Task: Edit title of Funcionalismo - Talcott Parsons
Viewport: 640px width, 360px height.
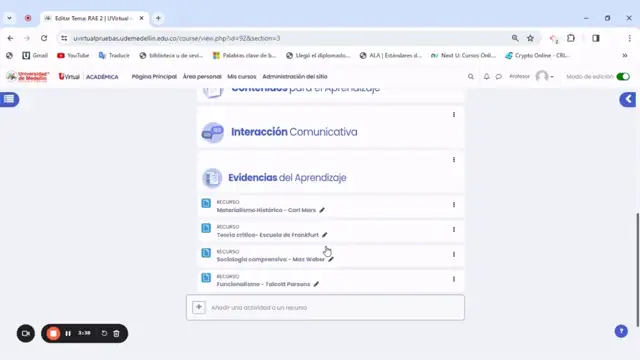Action: 316,284
